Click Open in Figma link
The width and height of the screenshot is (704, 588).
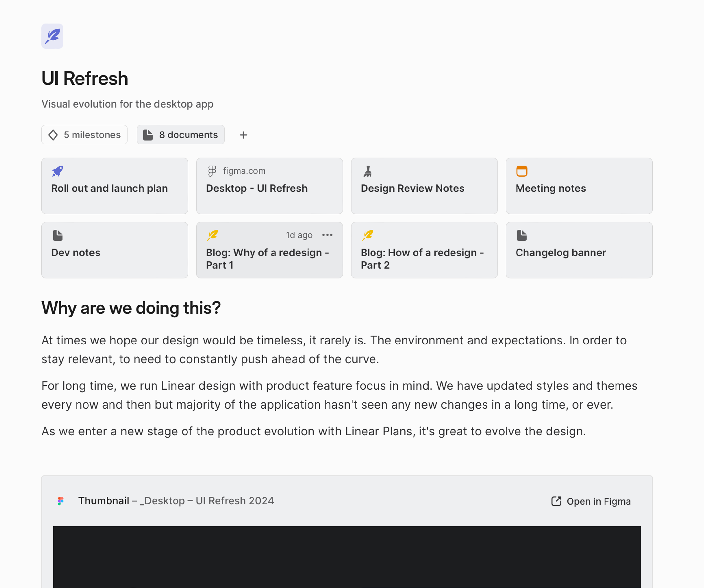tap(591, 501)
